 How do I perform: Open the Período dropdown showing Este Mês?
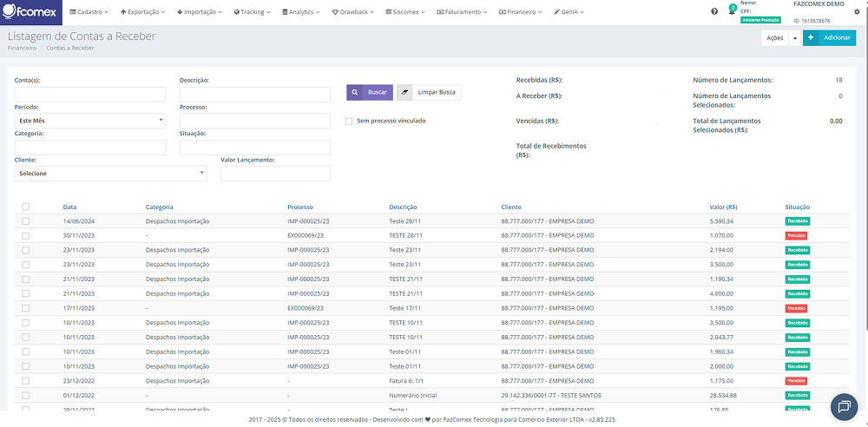click(x=90, y=121)
